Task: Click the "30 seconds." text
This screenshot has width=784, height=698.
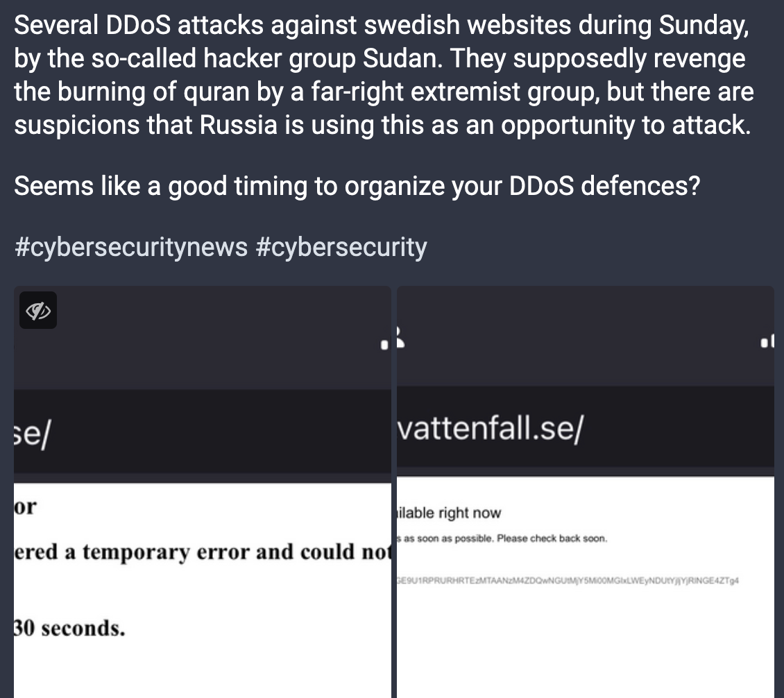Action: [69, 629]
